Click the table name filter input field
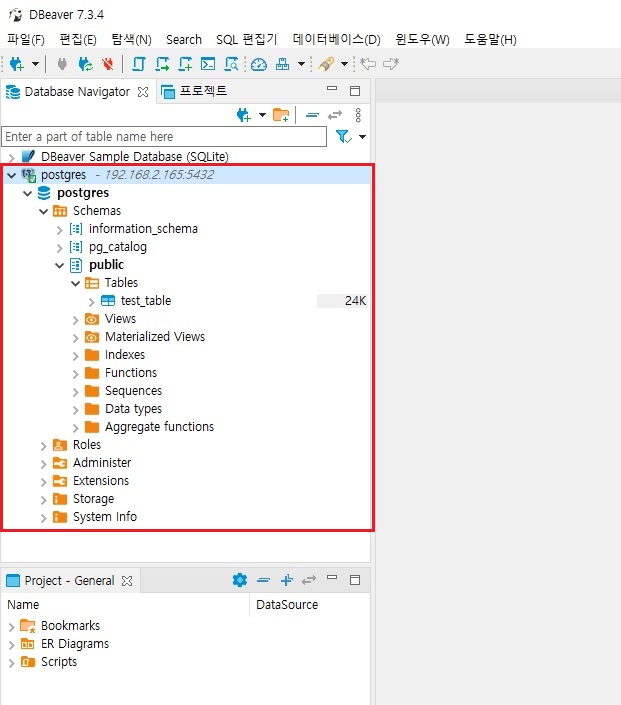Image resolution: width=621 pixels, height=705 pixels. coord(164,136)
